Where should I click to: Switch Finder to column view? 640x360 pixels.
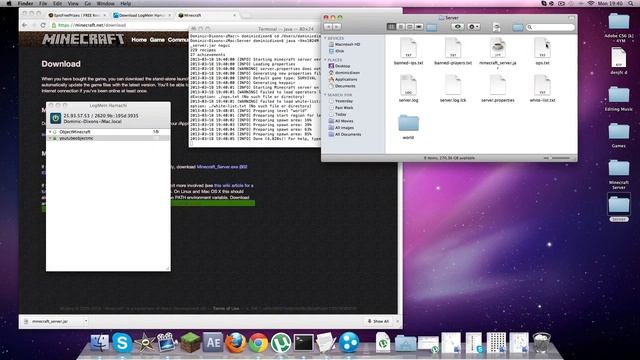(410, 27)
